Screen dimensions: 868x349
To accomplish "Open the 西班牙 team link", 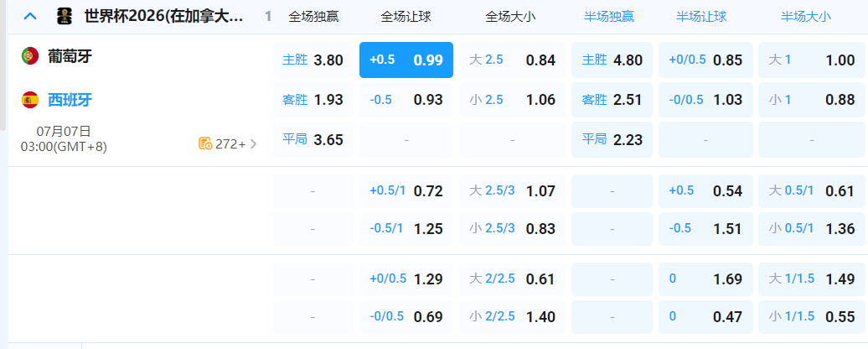I will tap(70, 100).
